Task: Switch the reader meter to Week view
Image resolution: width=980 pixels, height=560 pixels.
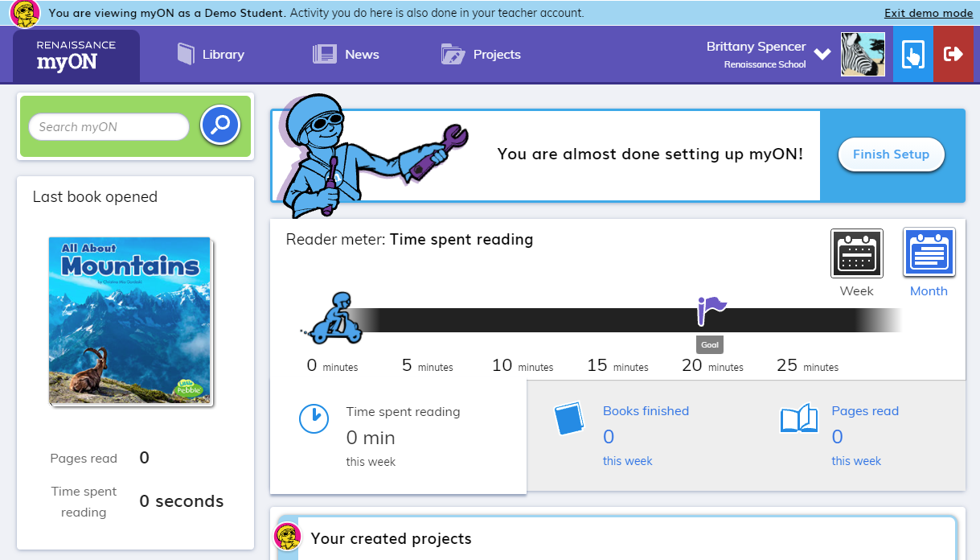Action: [856, 253]
